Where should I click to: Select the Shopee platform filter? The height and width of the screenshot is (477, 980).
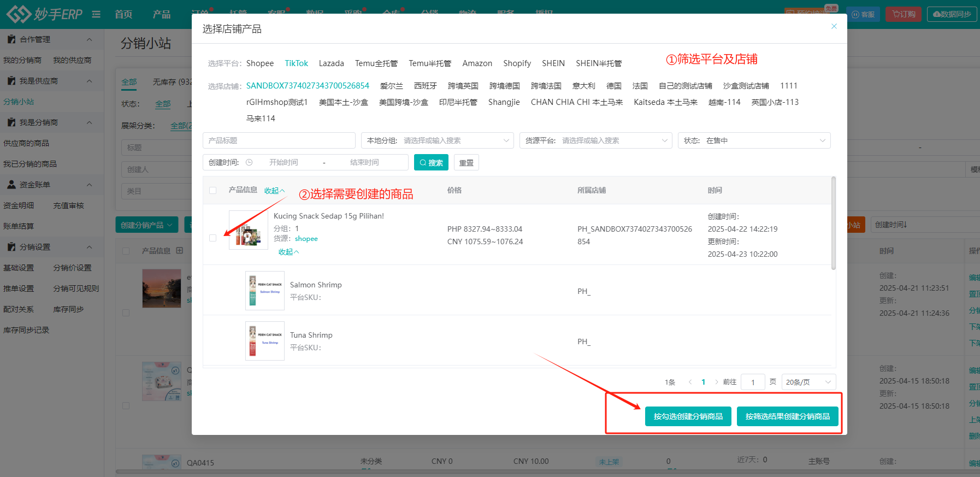pyautogui.click(x=260, y=63)
